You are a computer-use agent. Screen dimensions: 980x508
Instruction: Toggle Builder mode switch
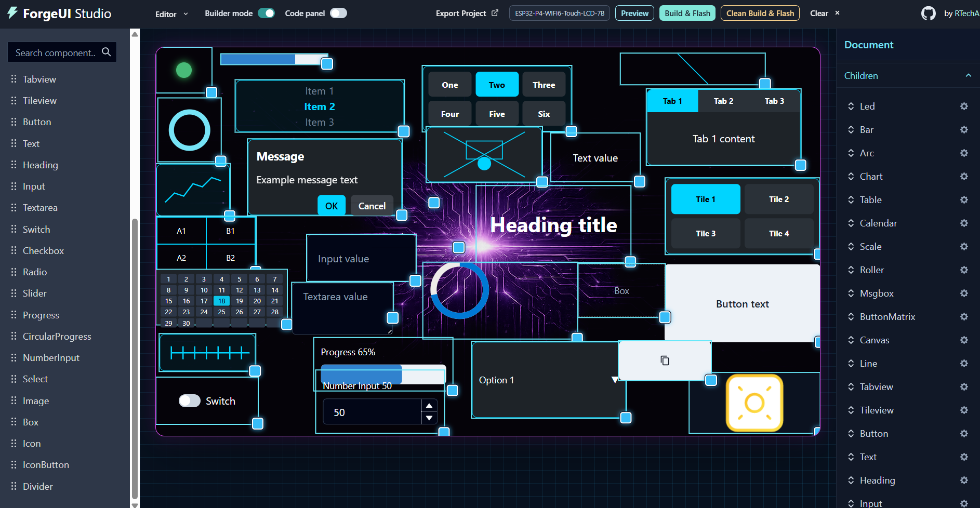[x=266, y=13]
